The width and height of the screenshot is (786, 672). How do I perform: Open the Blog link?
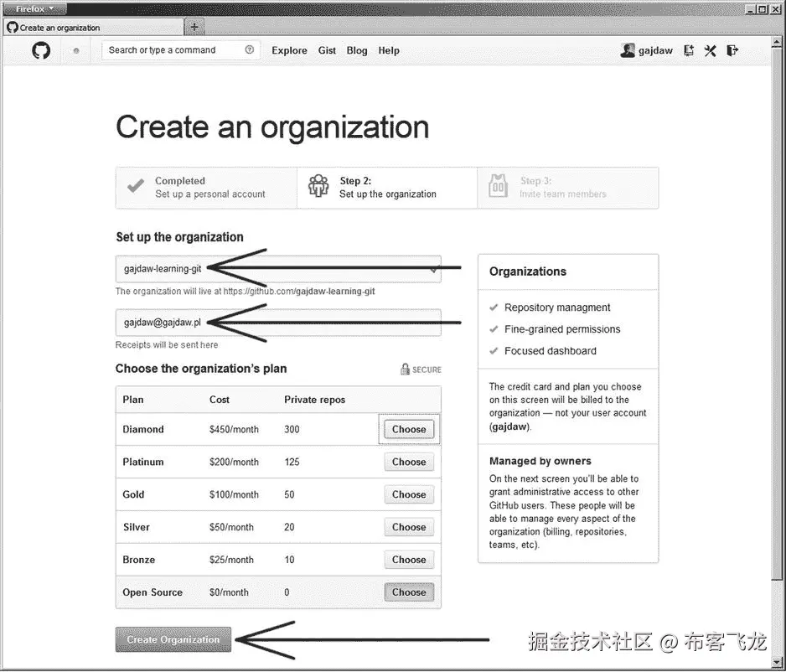357,50
